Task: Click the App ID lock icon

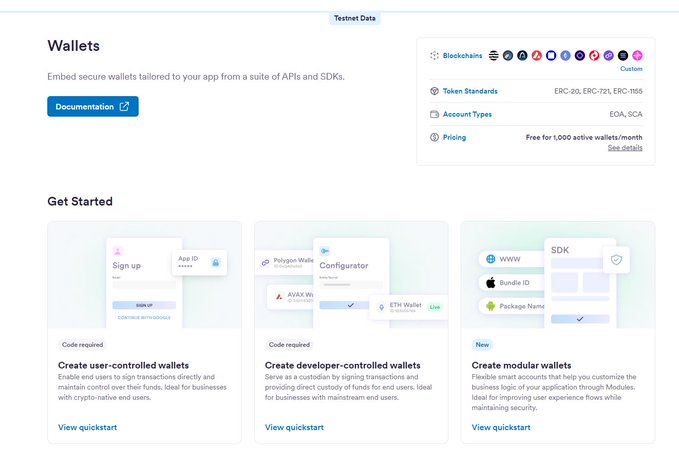Action: pos(216,262)
